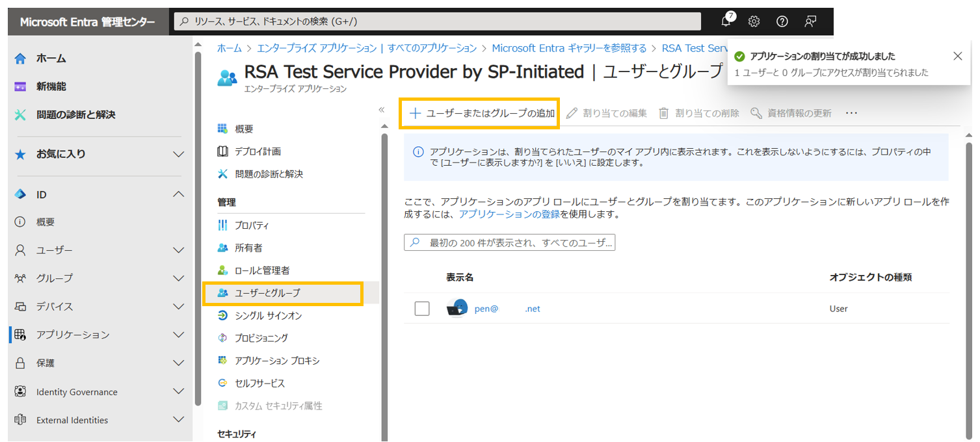Click 割り当ての削除 toolbar button
980x442 pixels.
click(699, 113)
